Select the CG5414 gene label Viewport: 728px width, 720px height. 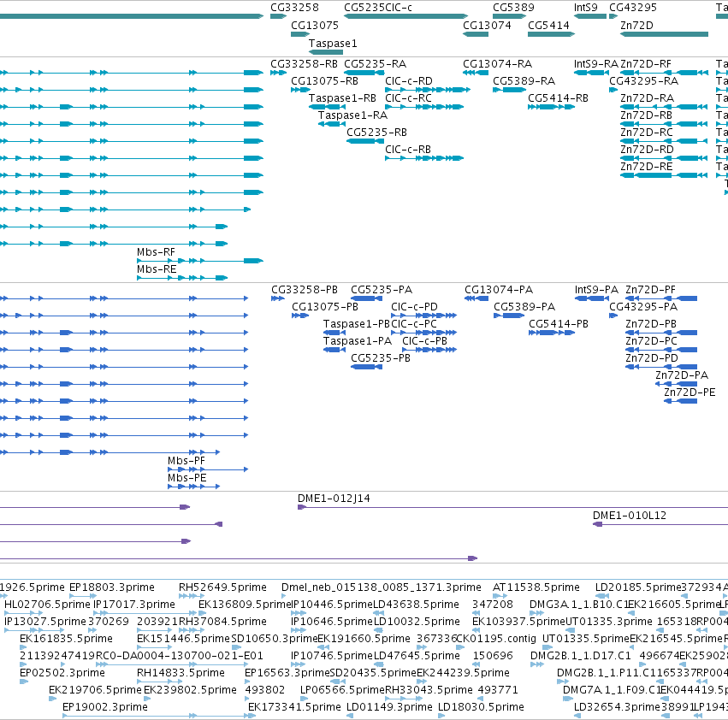point(549,26)
